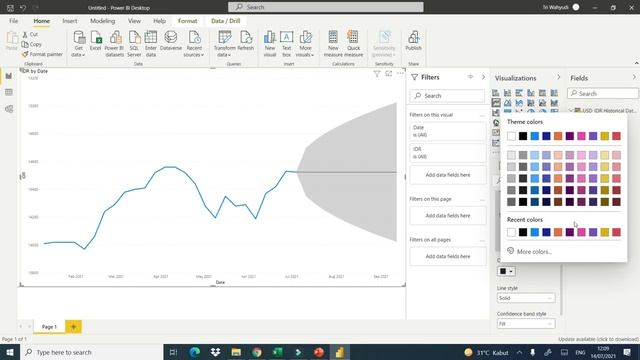Choose orange theme color swatch
The image size is (640, 360).
coord(558,136)
